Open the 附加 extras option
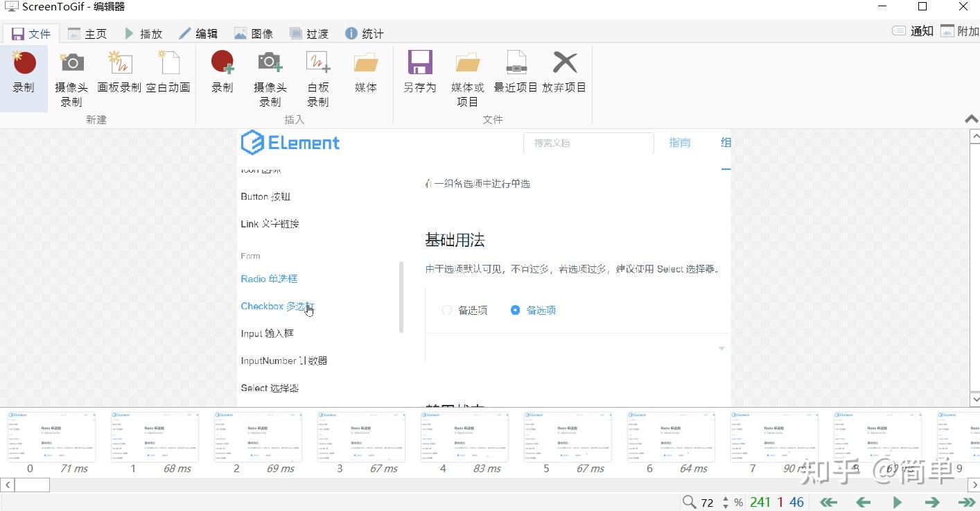Viewport: 980px width, 511px height. 960,31
